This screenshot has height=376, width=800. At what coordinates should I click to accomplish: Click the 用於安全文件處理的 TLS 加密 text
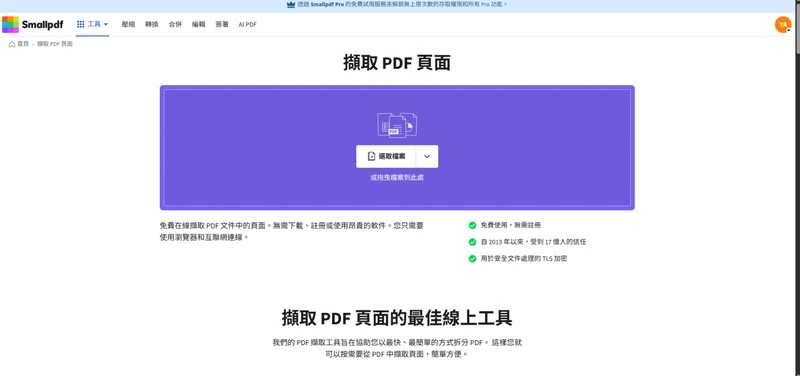[x=524, y=259]
